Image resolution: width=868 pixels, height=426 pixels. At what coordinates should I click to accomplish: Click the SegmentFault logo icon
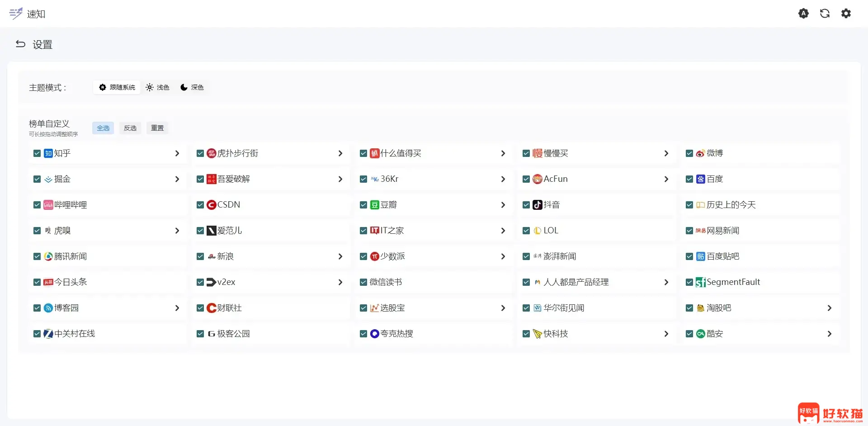(700, 282)
